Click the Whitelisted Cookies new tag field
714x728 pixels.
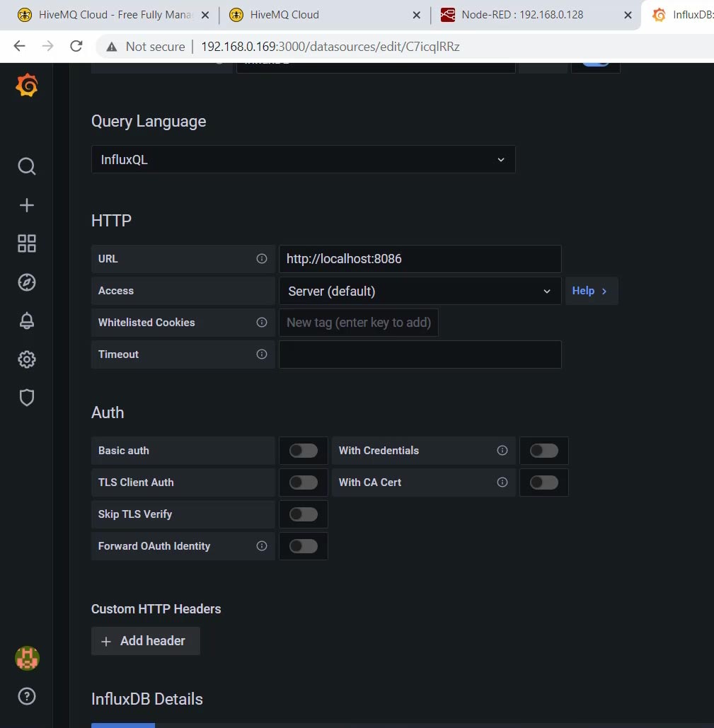coord(358,322)
